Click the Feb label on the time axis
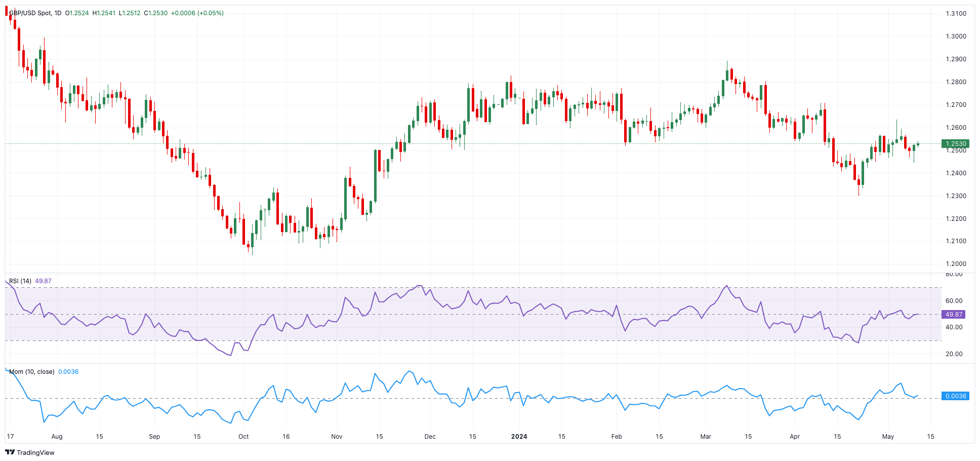Screen dimensions: 980x461 coord(617,437)
